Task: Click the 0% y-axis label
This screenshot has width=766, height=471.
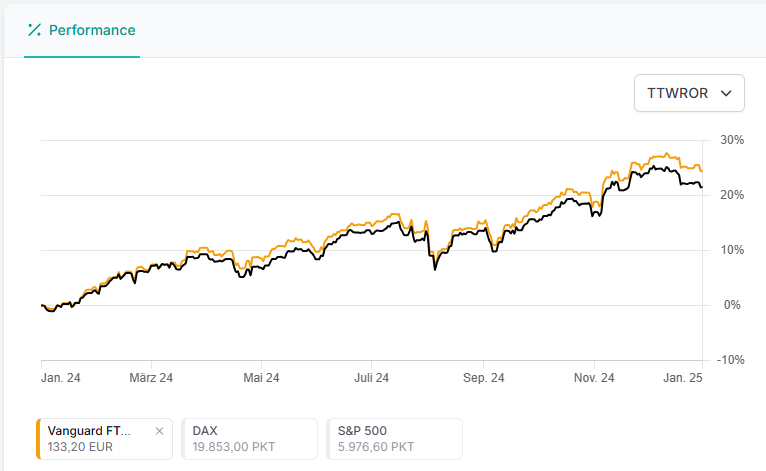Action: (732, 305)
